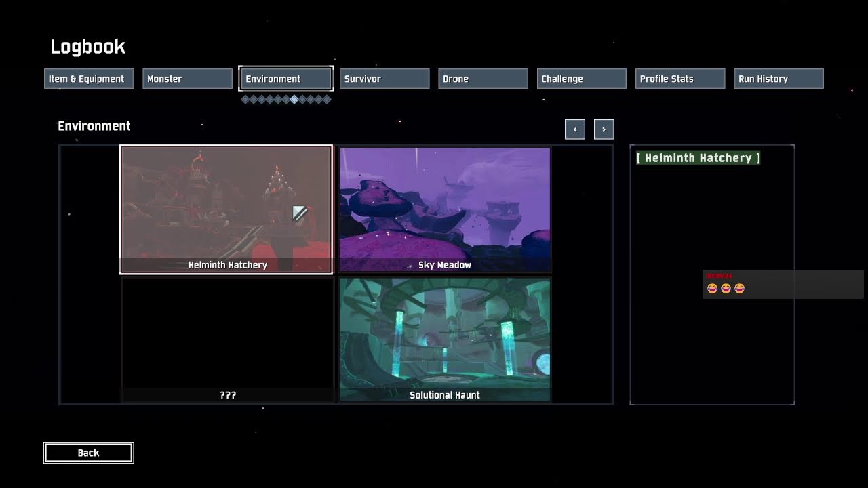Go to next environment page arrow
This screenshot has height=488, width=868.
(604, 129)
